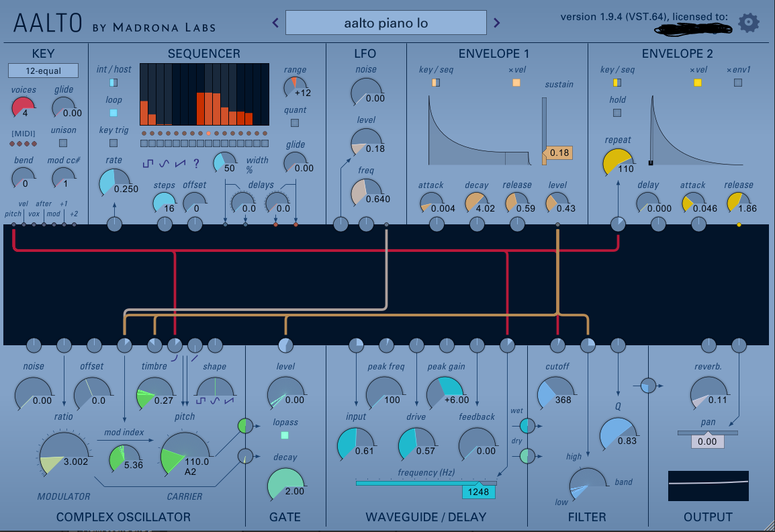Image resolution: width=775 pixels, height=532 pixels.
Task: Toggle the sequencer loop switch
Action: pyautogui.click(x=113, y=113)
